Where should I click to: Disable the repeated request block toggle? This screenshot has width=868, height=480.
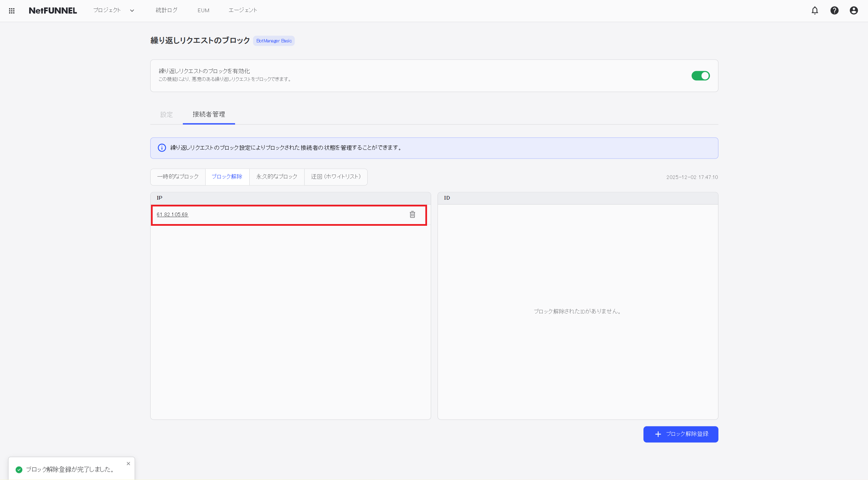(x=700, y=76)
